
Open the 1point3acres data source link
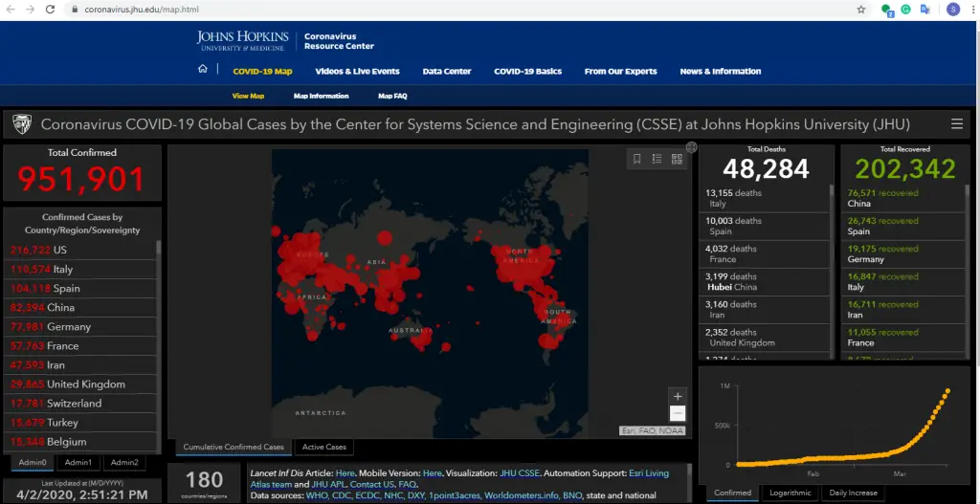pyautogui.click(x=455, y=495)
